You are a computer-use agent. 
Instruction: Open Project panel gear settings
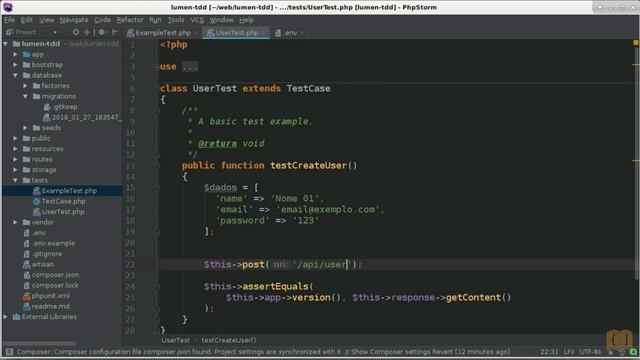pos(102,32)
